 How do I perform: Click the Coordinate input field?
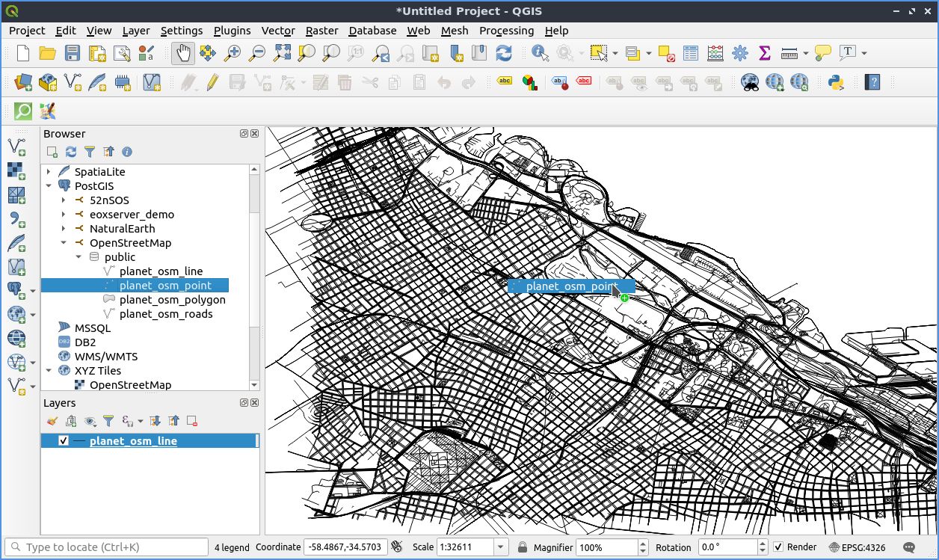click(345, 547)
